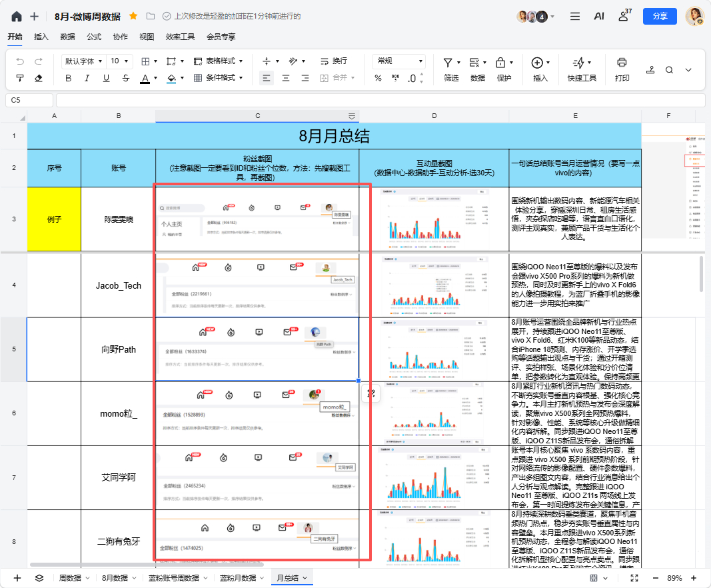Align text center
The image size is (711, 588).
pyautogui.click(x=286, y=78)
